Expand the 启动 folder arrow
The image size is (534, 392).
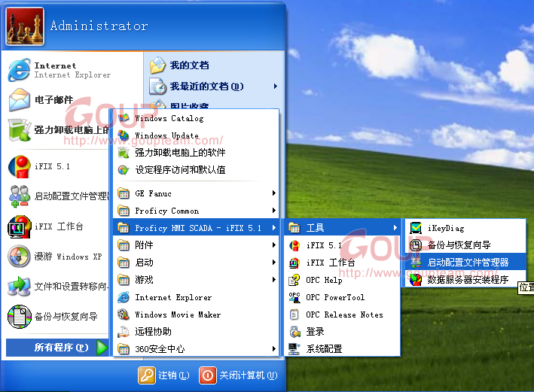tap(274, 263)
